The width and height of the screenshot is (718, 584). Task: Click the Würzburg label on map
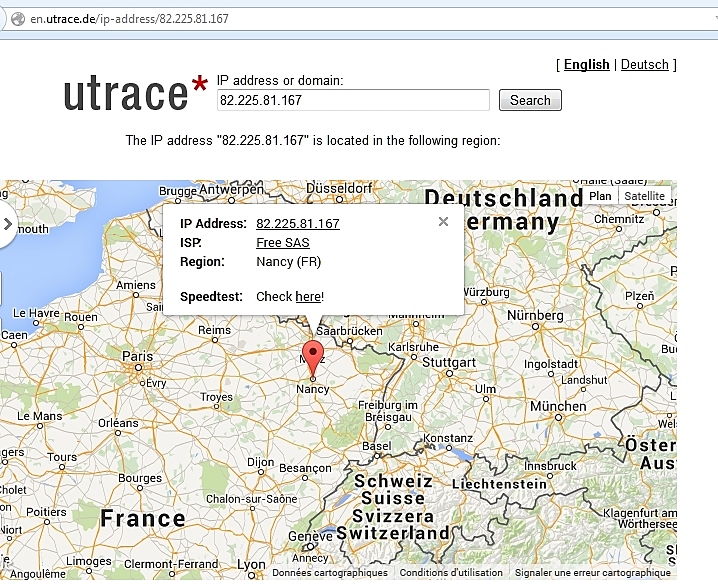click(486, 292)
